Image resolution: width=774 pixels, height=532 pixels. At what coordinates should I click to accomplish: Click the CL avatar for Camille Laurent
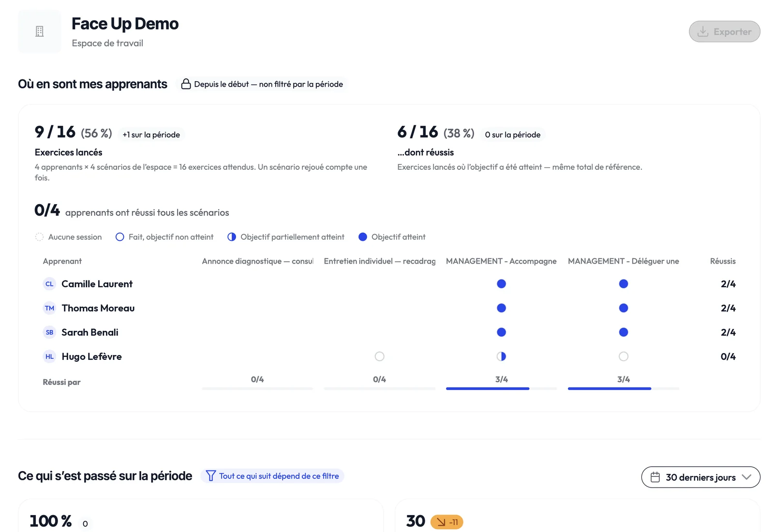tap(49, 284)
